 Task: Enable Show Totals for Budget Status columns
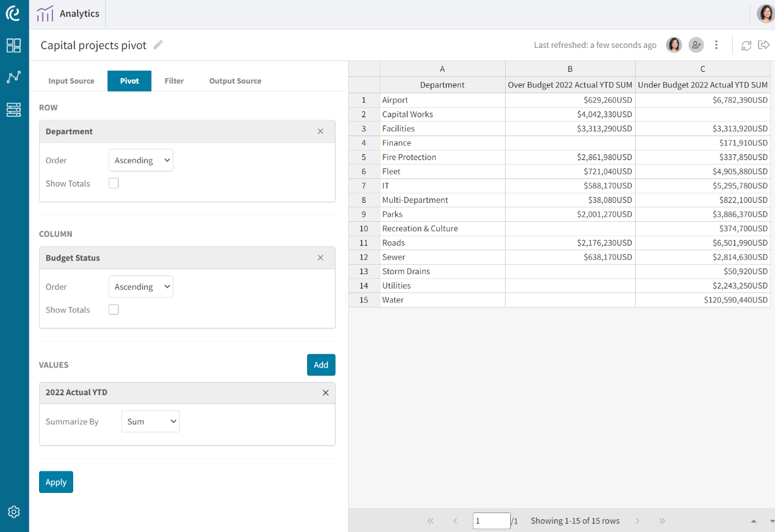tap(114, 309)
